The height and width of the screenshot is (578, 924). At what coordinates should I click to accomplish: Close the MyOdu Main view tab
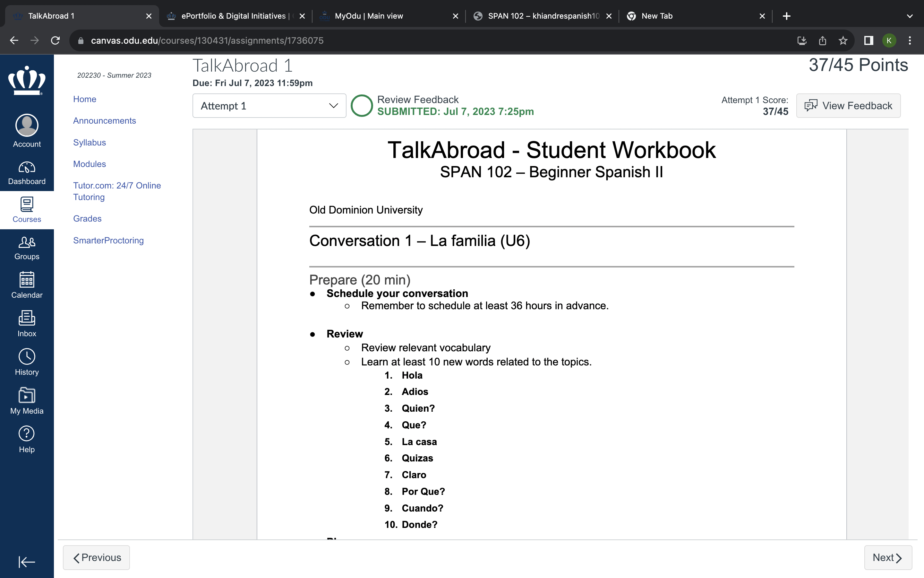(x=455, y=16)
